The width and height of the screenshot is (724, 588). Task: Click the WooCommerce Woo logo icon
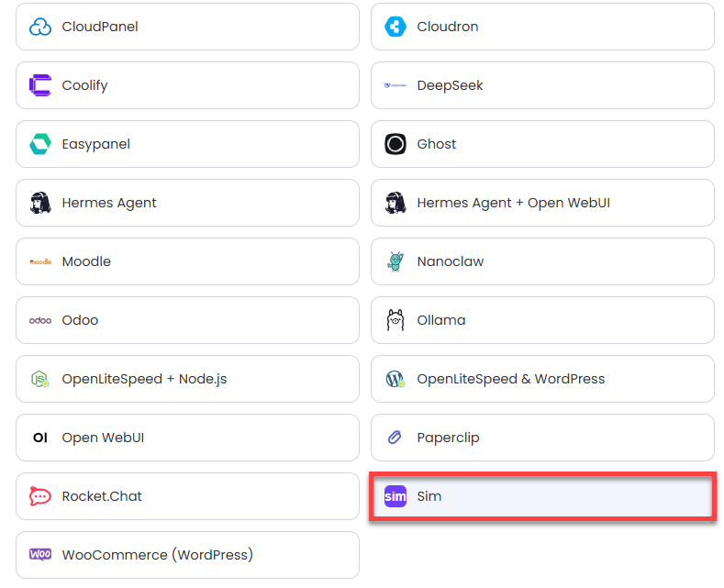click(40, 554)
